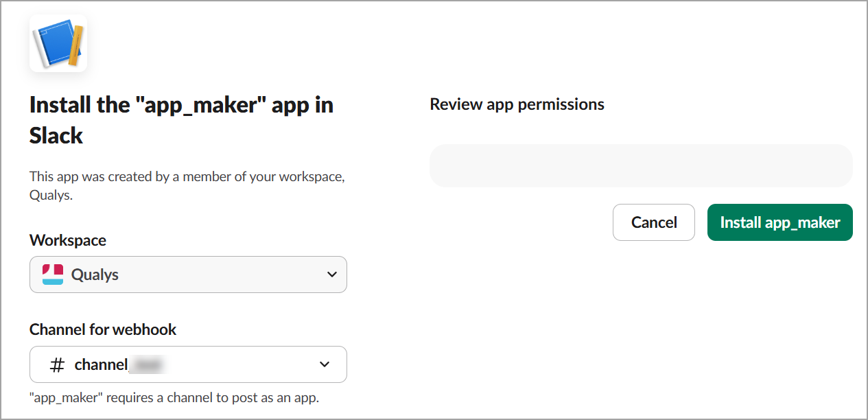Click the hash symbol in channel selector
The image size is (868, 420).
58,364
